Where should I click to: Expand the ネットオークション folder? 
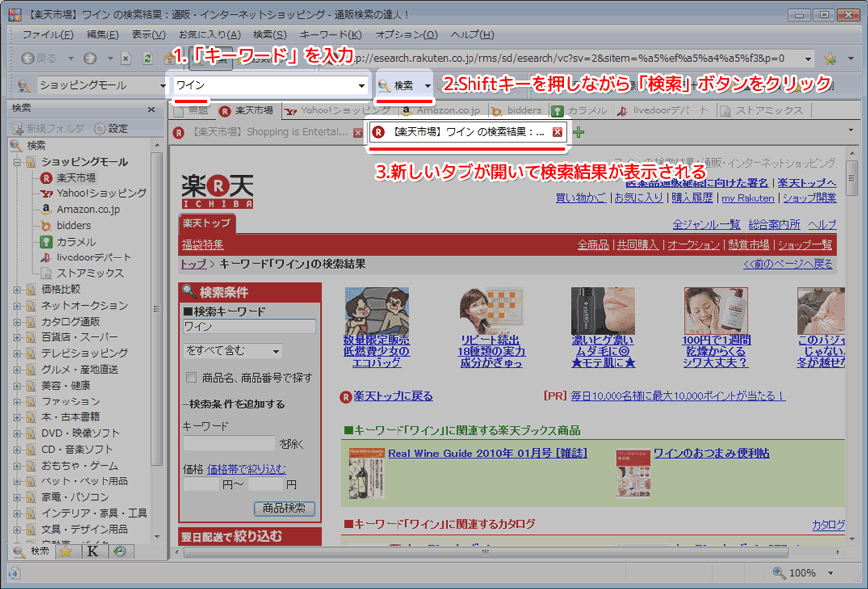pyautogui.click(x=17, y=306)
